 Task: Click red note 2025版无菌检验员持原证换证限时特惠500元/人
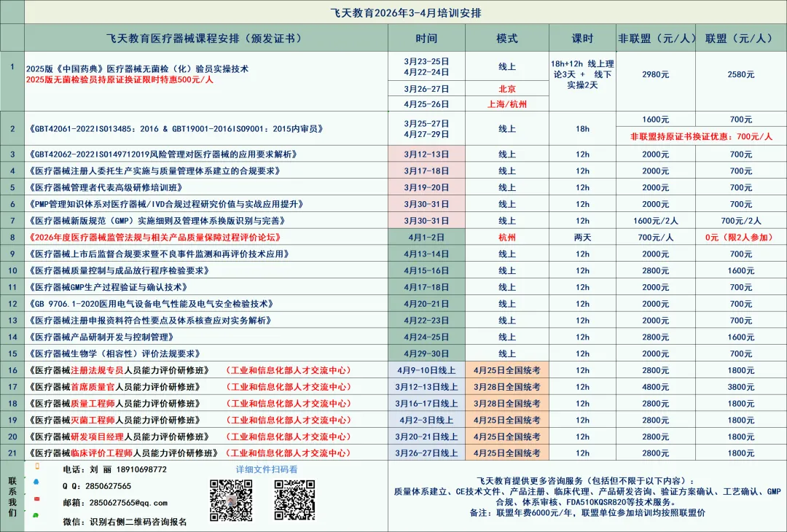click(120, 80)
